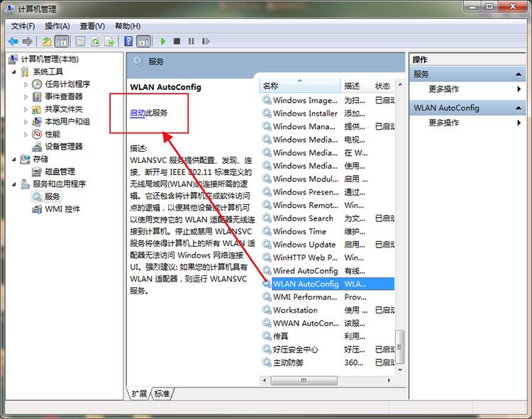Open the Help toolbar icon
This screenshot has width=532, height=419.
128,41
